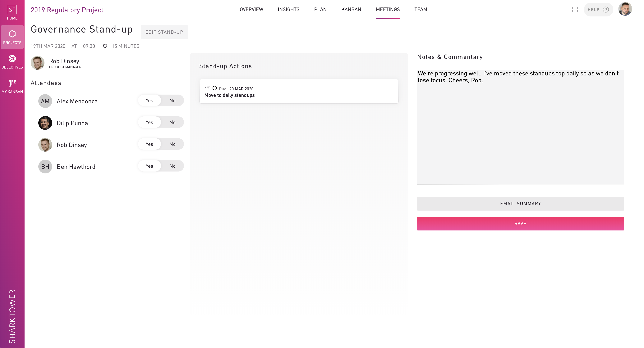Set Dilip Punna attendance to Yes
644x348 pixels.
(149, 122)
